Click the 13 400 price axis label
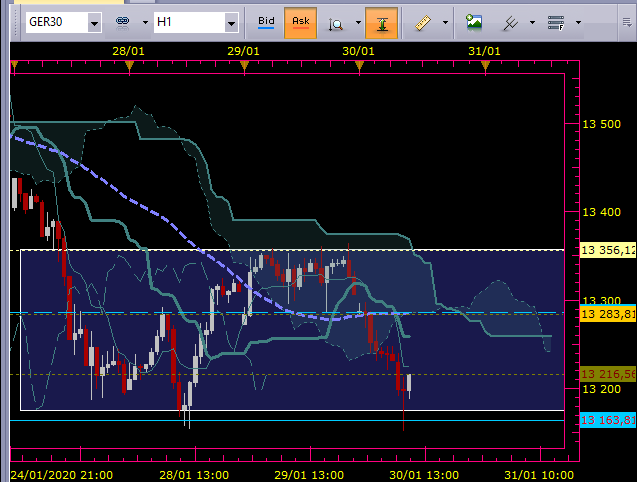The image size is (637, 482). click(602, 212)
